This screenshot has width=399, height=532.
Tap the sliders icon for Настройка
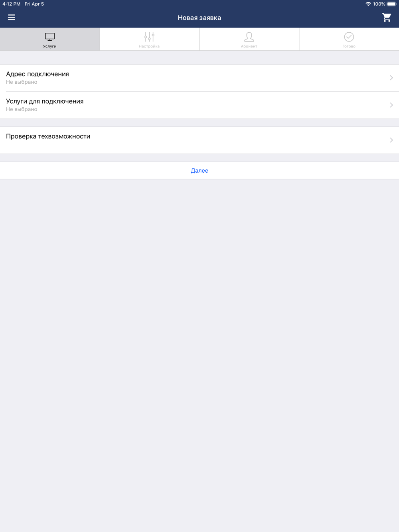(149, 37)
